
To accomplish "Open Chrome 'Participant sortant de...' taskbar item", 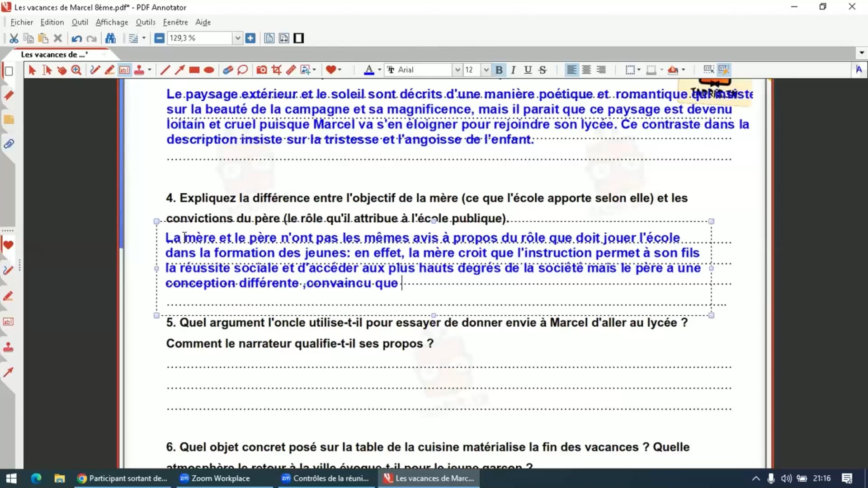I will [x=122, y=478].
